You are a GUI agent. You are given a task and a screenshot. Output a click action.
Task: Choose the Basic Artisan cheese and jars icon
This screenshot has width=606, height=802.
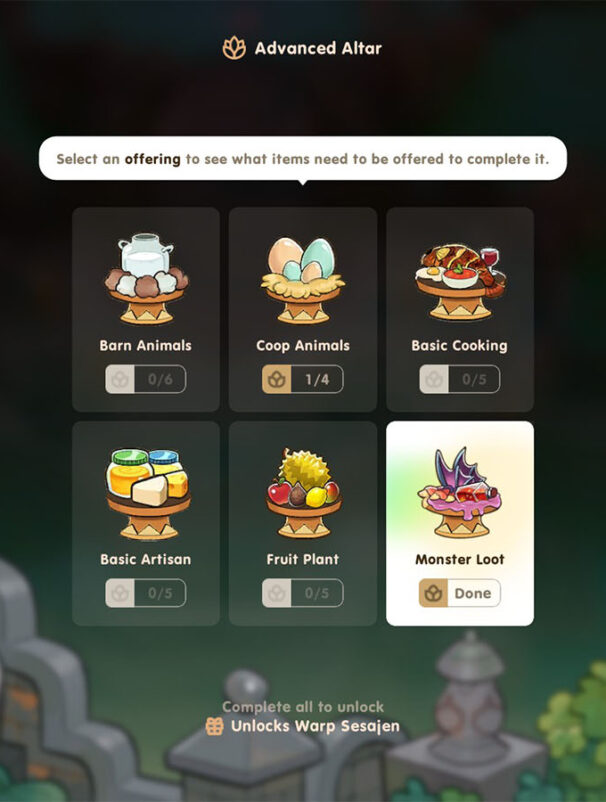tap(147, 494)
